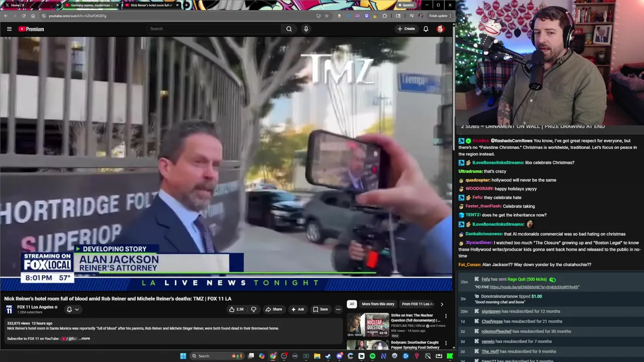The width and height of the screenshot is (644, 362).
Task: Open ChadVegas's profile in the activity feed
Action: [x=492, y=321]
